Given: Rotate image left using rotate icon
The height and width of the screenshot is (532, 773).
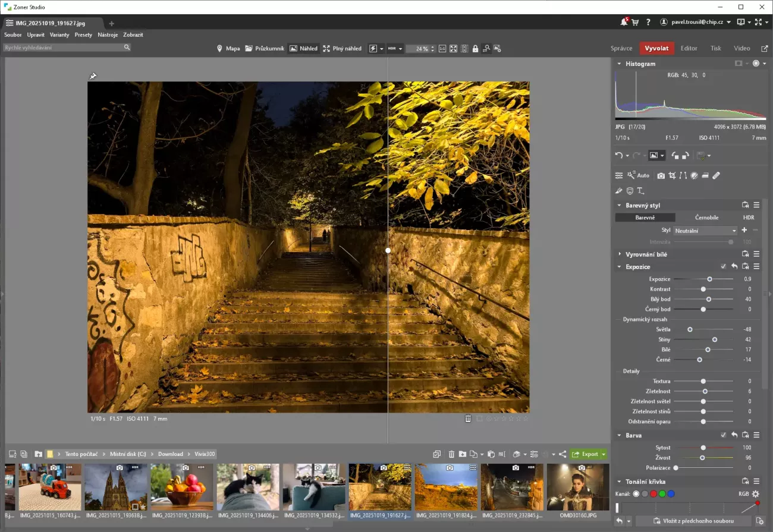Looking at the screenshot, I should (x=675, y=156).
